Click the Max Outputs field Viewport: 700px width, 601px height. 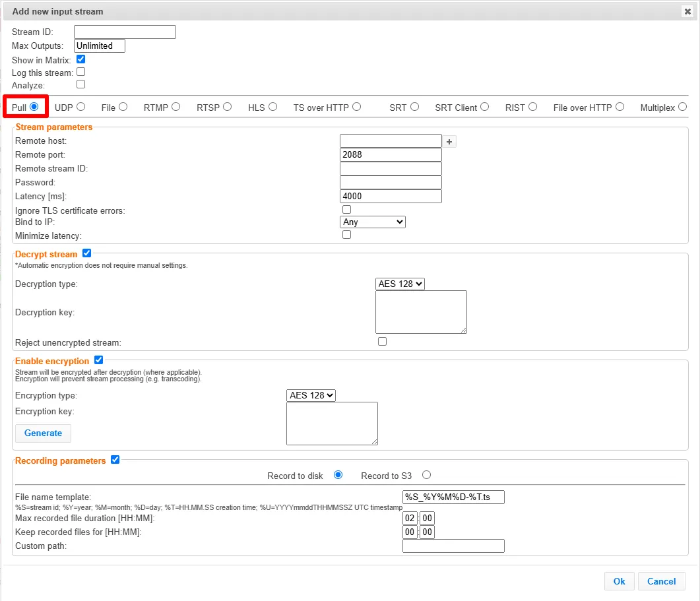[100, 46]
